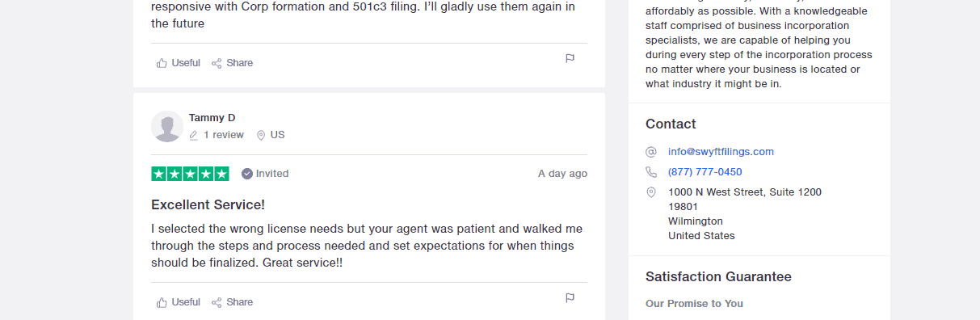Mark the 501c3 filing review as Useful
980x320 pixels.
tap(179, 63)
